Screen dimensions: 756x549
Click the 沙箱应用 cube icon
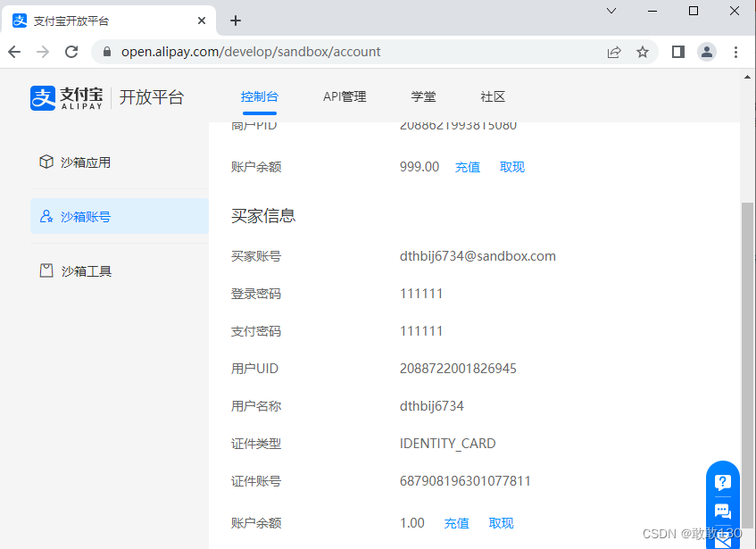46,162
